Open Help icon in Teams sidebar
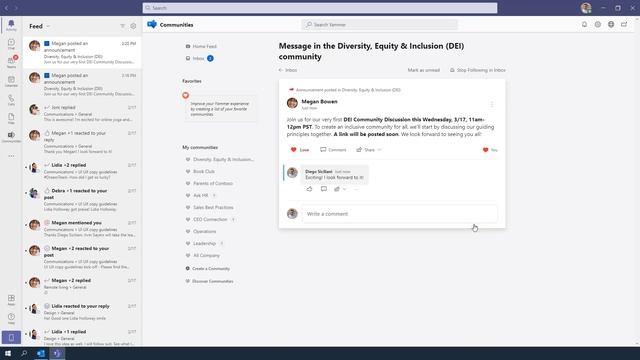Image resolution: width=640 pixels, height=360 pixels. point(11,318)
